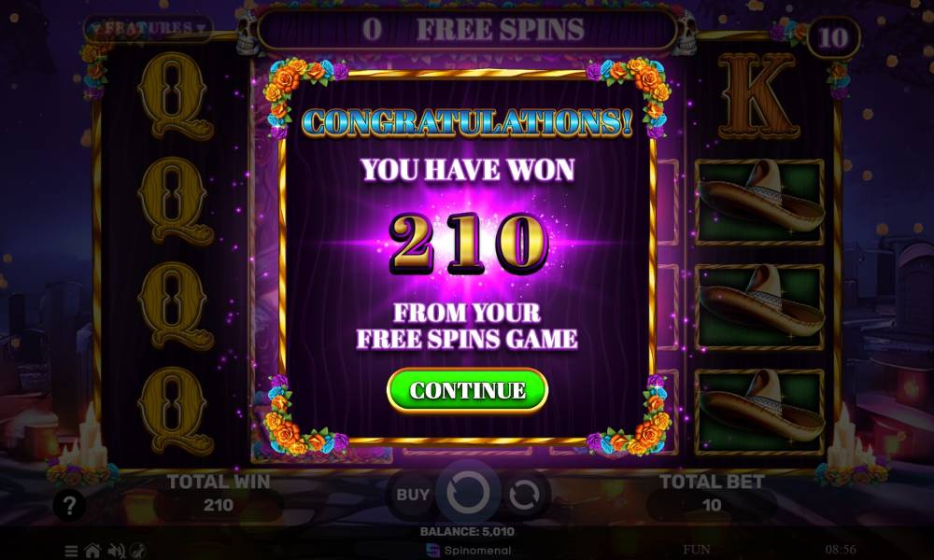Screen dimensions: 934x560
Task: Expand the FEATURES dropdown
Action: tap(149, 29)
